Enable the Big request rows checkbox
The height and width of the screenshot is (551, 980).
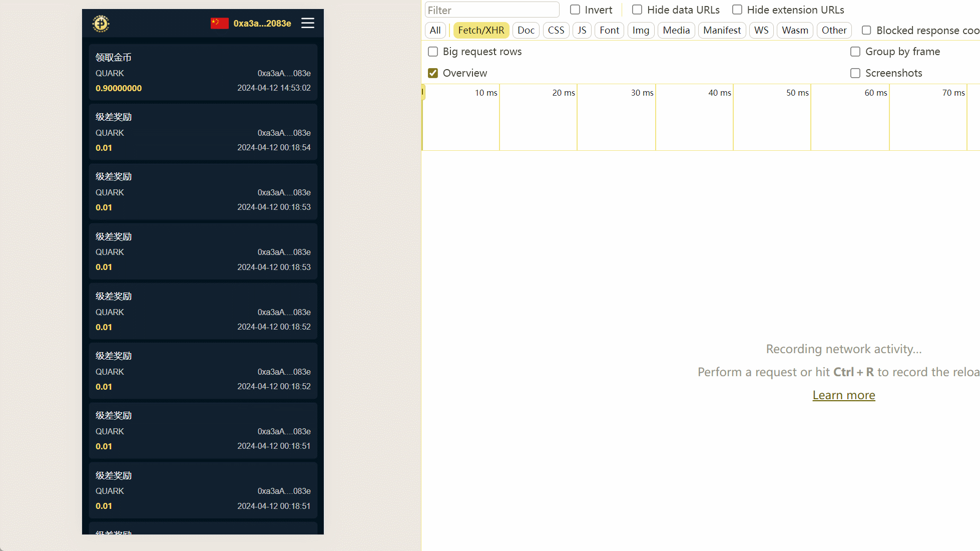[x=433, y=51]
